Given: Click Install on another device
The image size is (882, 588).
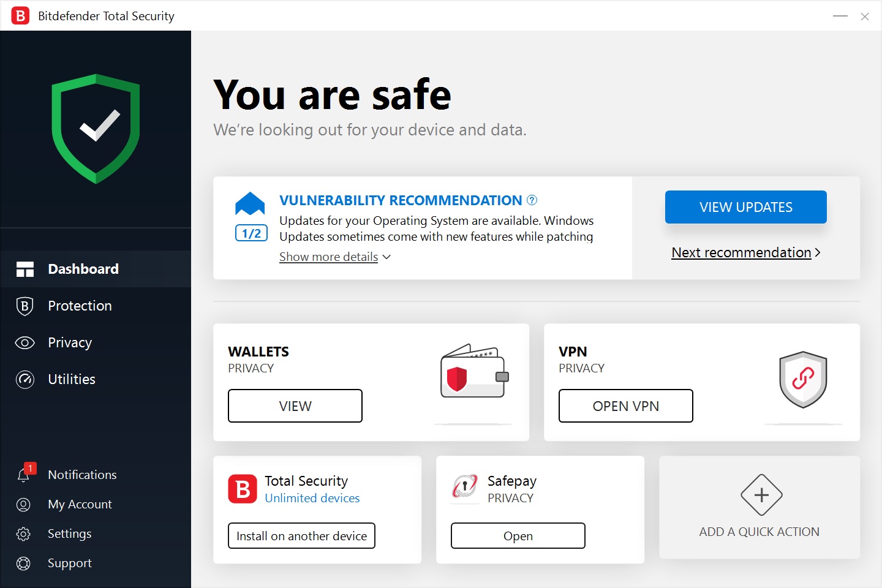Looking at the screenshot, I should click(301, 536).
